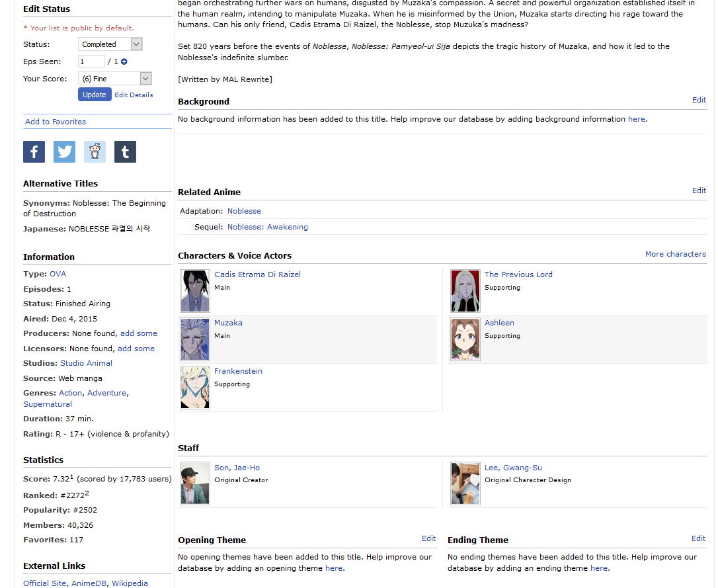Select Frankenstein's character image
The width and height of the screenshot is (718, 588).
pos(195,388)
